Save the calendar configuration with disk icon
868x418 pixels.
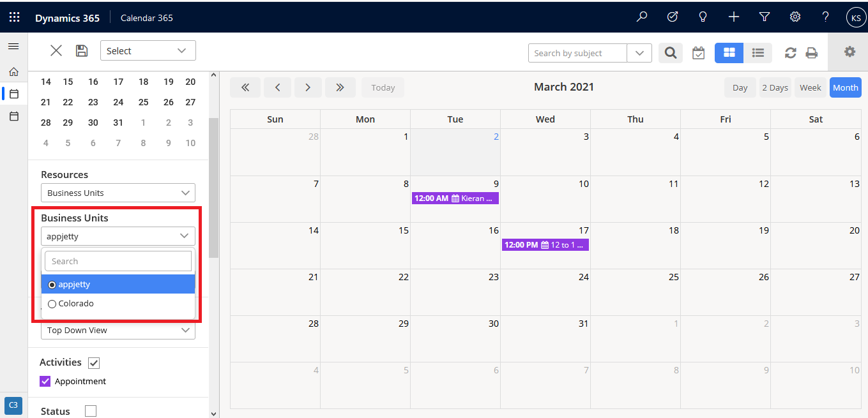(82, 51)
